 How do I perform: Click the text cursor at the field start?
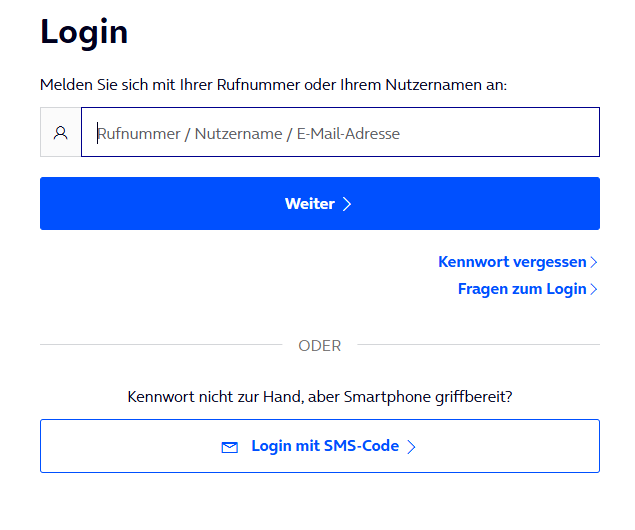[x=97, y=133]
